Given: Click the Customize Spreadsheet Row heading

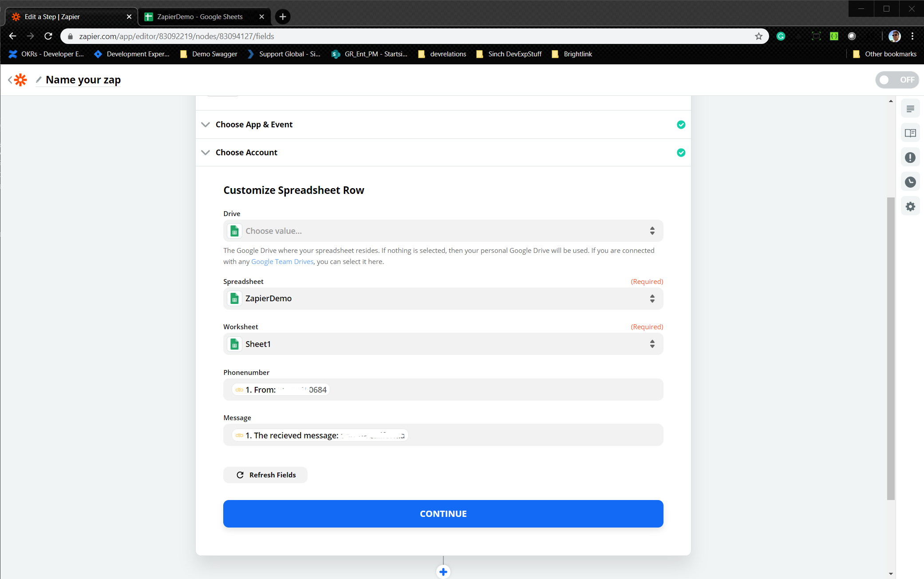Looking at the screenshot, I should 293,190.
